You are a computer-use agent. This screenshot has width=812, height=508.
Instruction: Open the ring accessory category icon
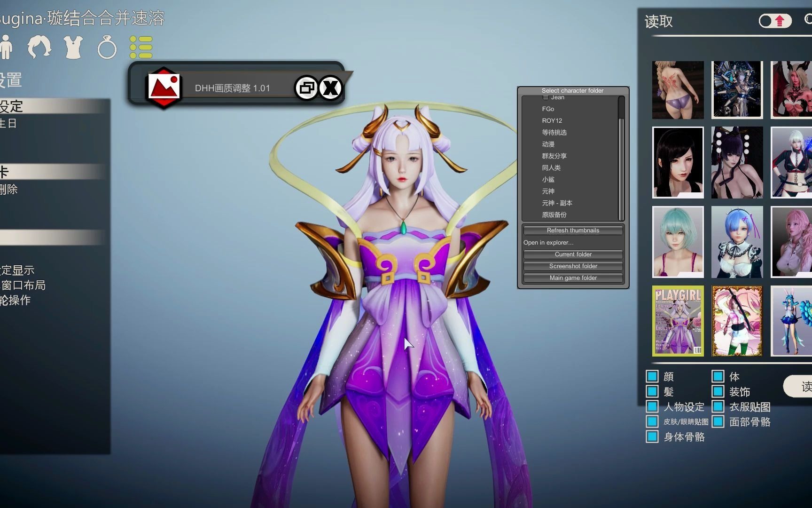[107, 47]
